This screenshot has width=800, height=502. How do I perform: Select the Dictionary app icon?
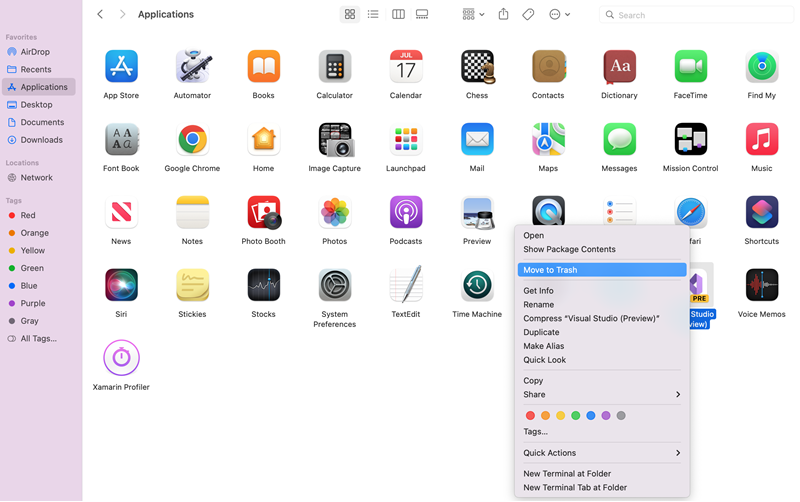pos(619,66)
